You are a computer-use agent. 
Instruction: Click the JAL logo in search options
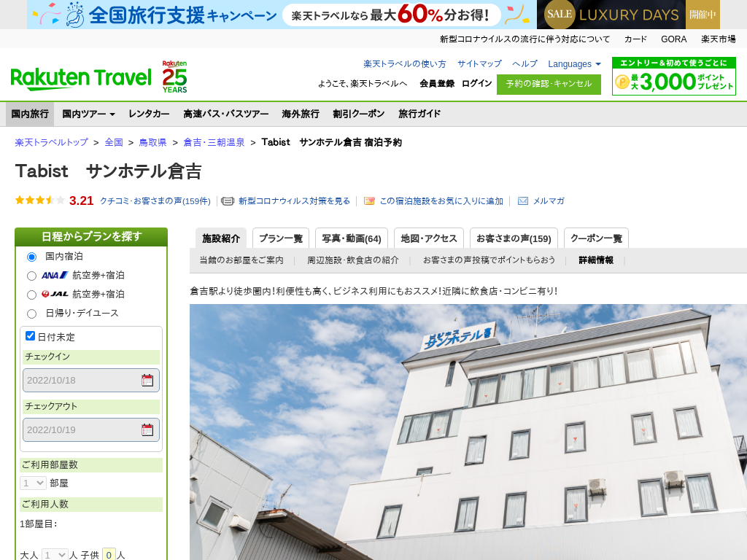coord(55,295)
